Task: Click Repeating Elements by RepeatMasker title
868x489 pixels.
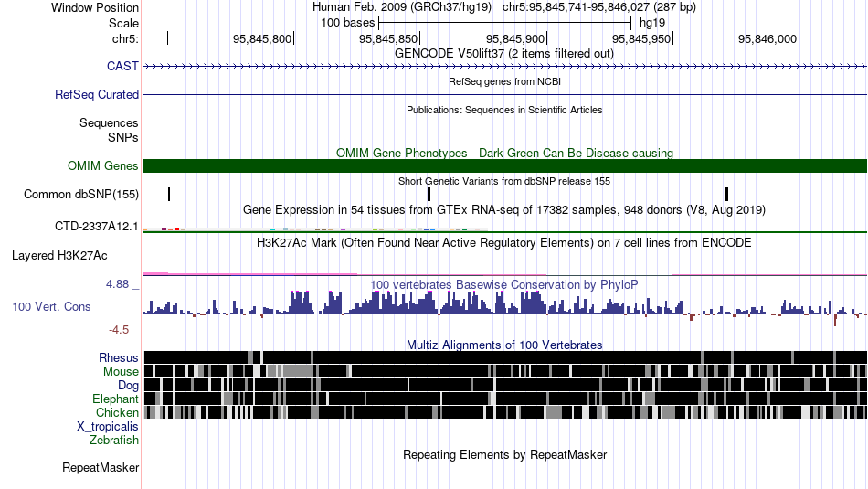Action: (504, 454)
